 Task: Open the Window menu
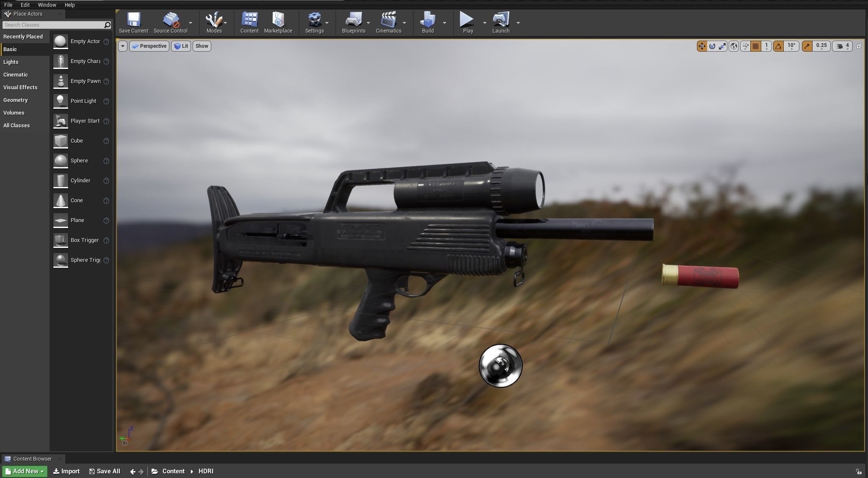click(x=47, y=5)
